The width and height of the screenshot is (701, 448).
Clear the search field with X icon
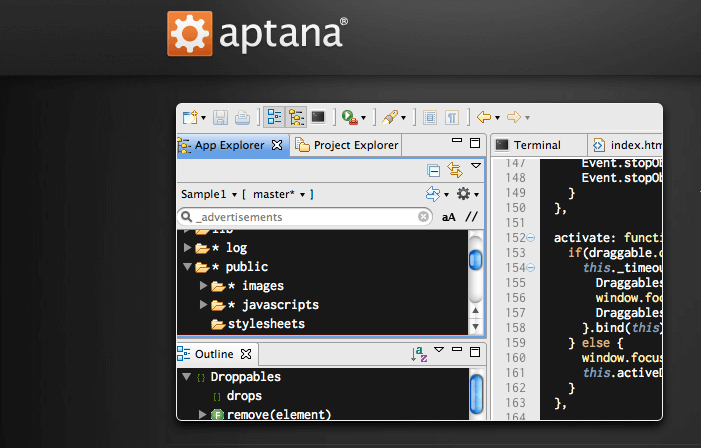tap(423, 217)
